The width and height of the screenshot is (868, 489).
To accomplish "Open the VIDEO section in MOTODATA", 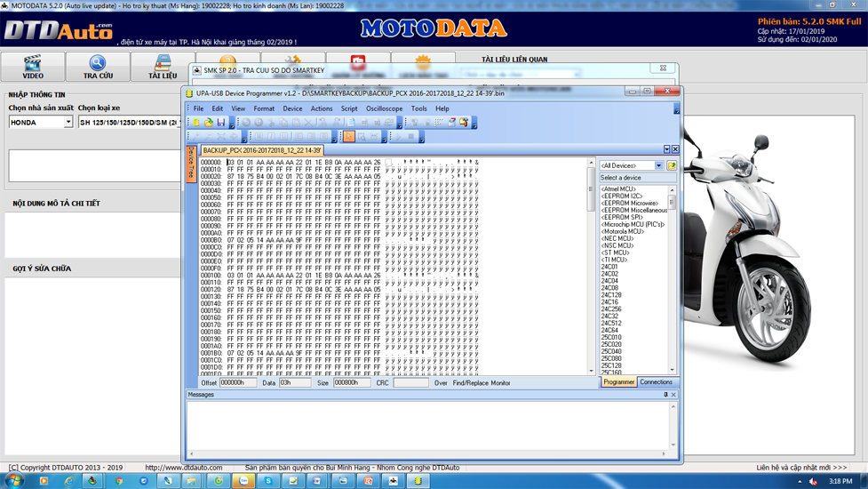I will tap(33, 67).
